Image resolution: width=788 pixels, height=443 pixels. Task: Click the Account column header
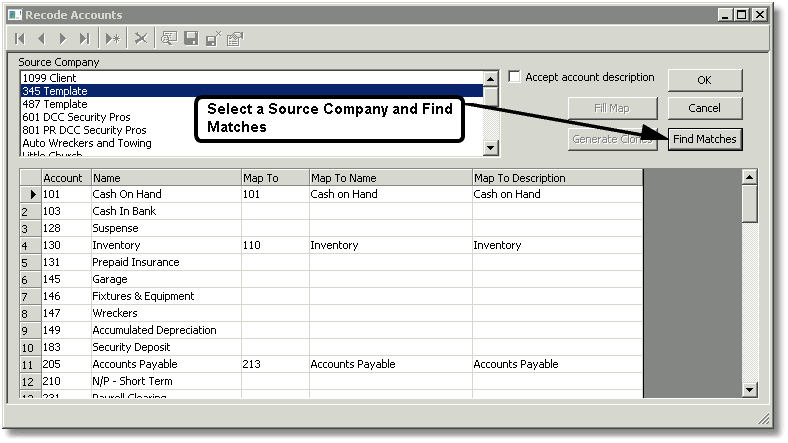[66, 178]
